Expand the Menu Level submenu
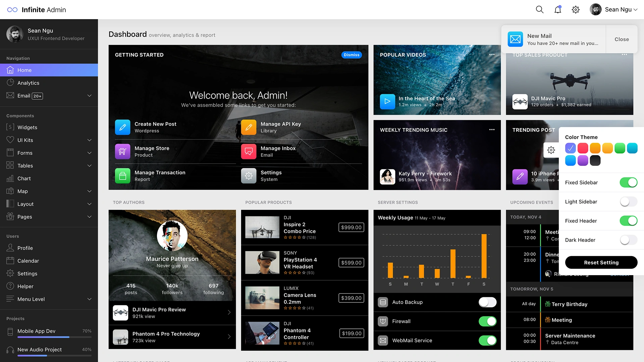The height and width of the screenshot is (362, 644). click(x=90, y=299)
